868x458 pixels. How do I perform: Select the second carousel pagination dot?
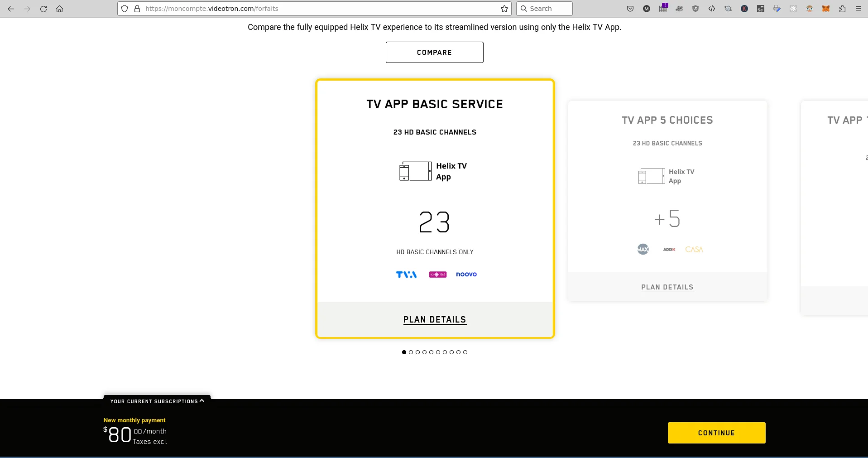(411, 352)
